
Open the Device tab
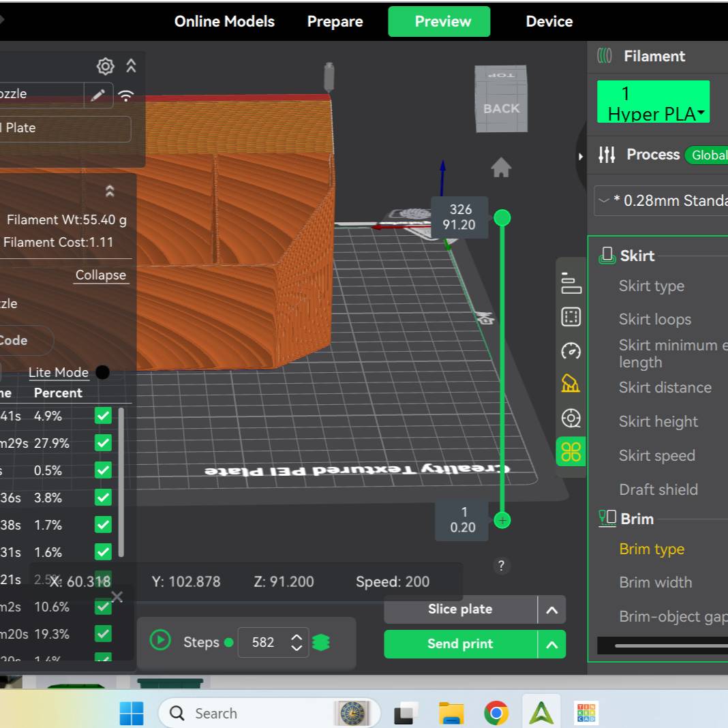[x=549, y=21]
